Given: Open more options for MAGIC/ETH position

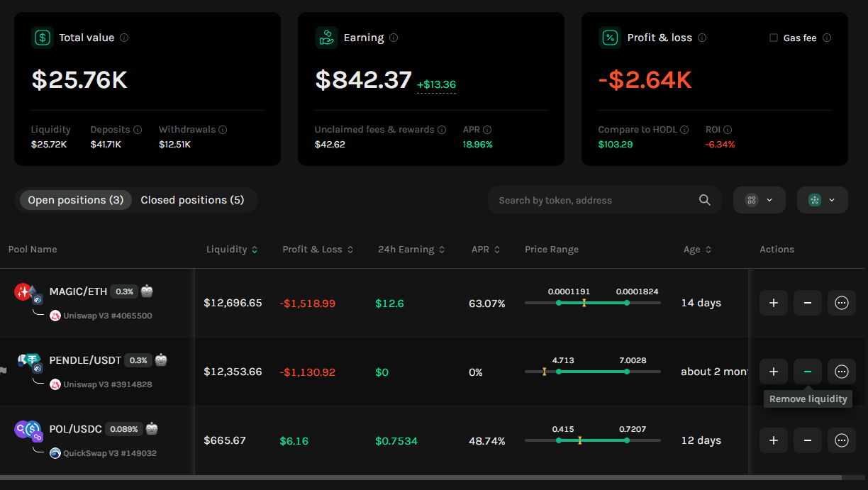Looking at the screenshot, I should click(x=842, y=303).
